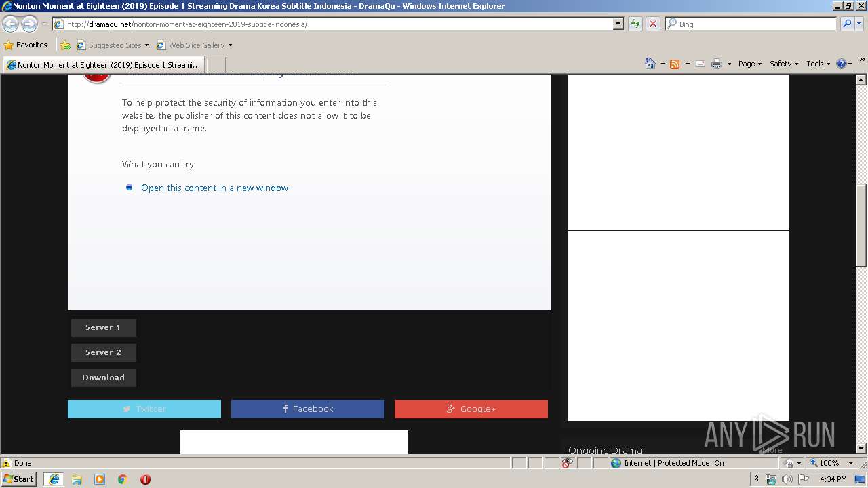The width and height of the screenshot is (868, 488).
Task: Click the status bar security lock dropdown
Action: coord(791,463)
